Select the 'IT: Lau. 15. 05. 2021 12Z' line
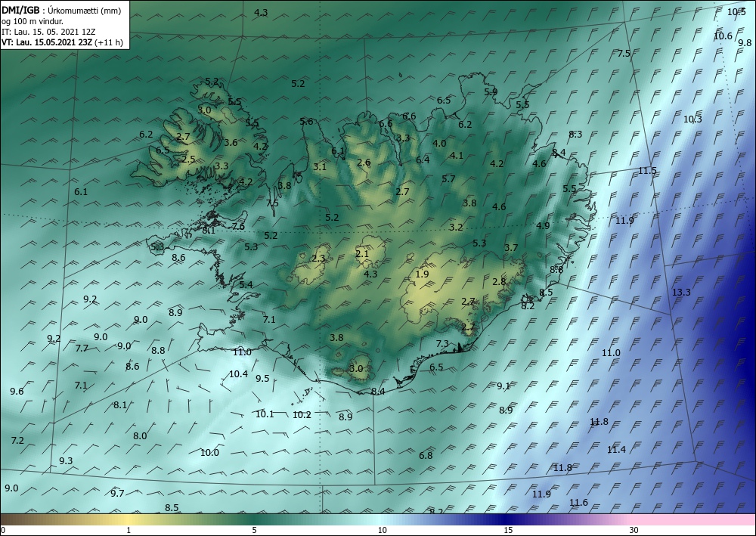 (48, 32)
